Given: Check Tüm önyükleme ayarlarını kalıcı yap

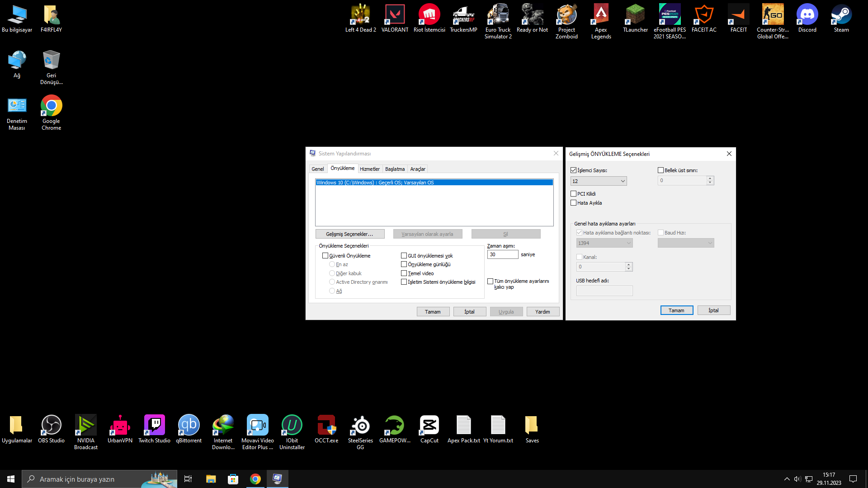Looking at the screenshot, I should point(490,281).
